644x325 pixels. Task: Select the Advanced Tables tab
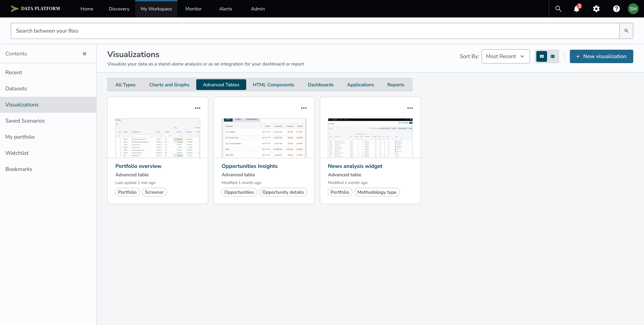[x=221, y=85]
